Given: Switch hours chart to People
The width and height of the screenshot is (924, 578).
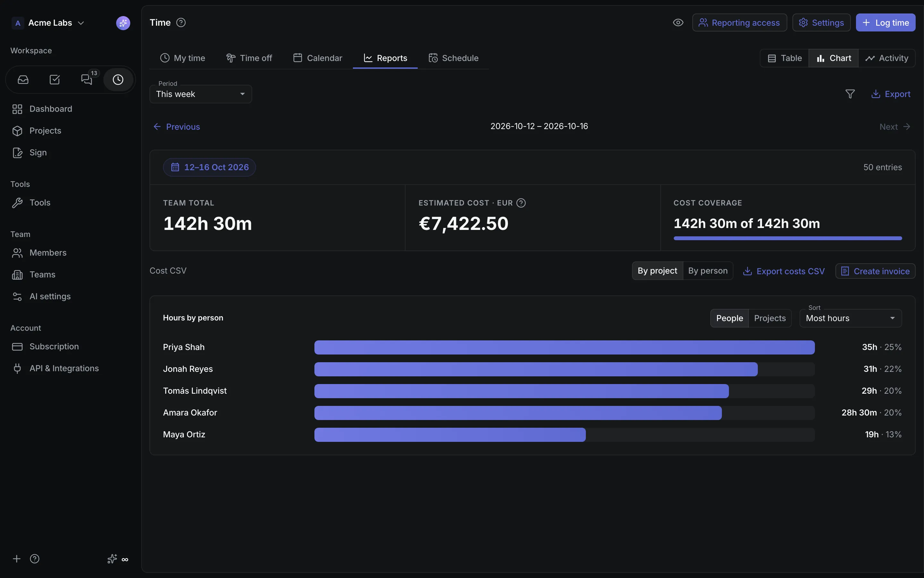Looking at the screenshot, I should coord(729,318).
